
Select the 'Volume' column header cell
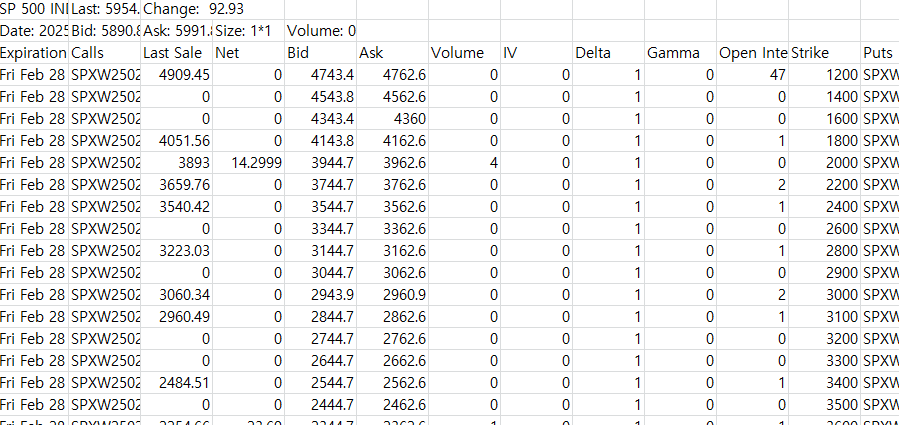tap(464, 53)
